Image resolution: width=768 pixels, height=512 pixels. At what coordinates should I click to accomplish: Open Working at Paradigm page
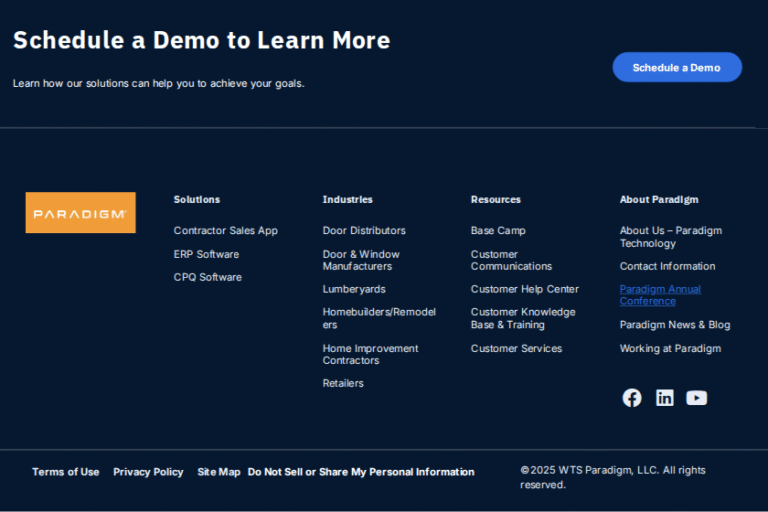tap(670, 349)
